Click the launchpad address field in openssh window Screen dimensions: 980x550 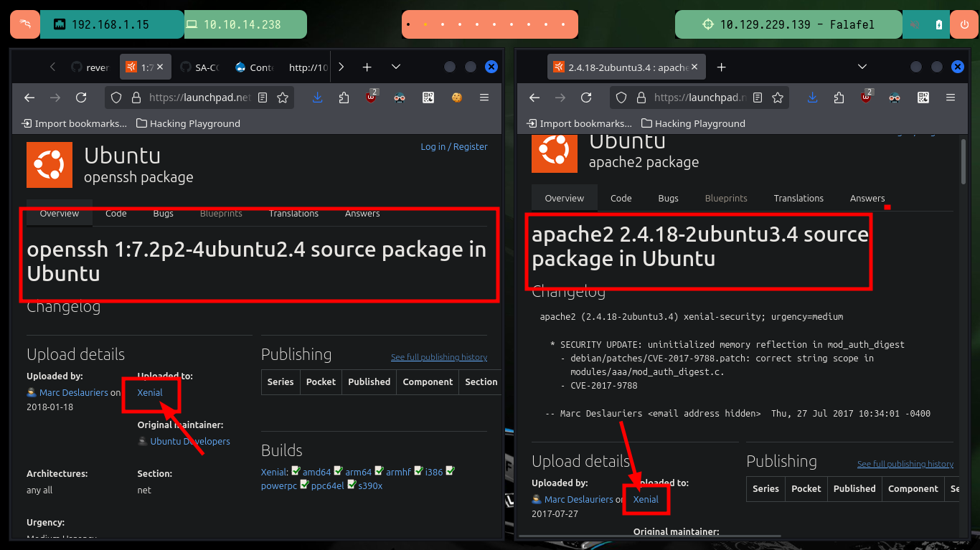(x=199, y=98)
